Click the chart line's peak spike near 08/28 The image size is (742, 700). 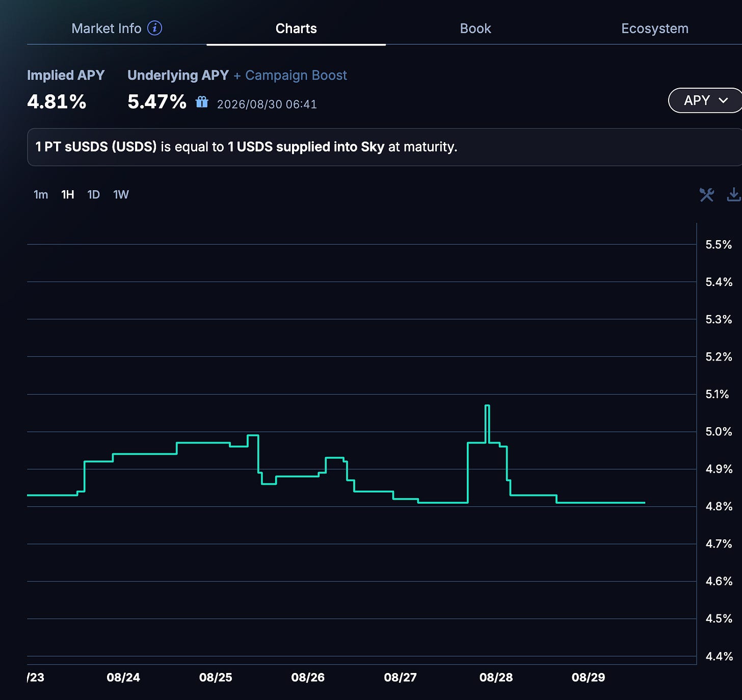pyautogui.click(x=487, y=406)
